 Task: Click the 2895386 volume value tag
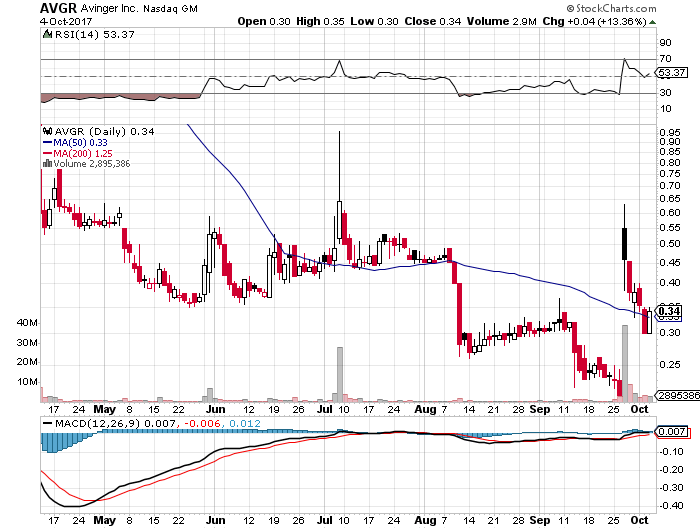[x=677, y=397]
